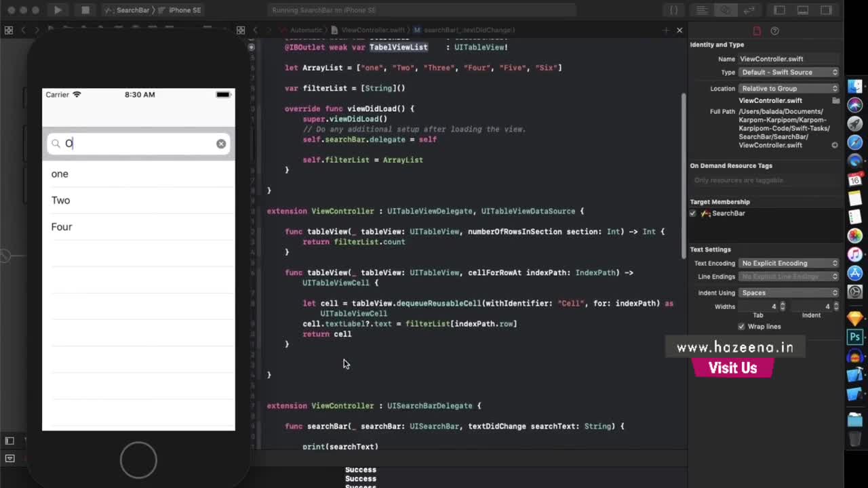Select the 'one' row in simulator table
Viewport: 868px width, 488px height.
pos(138,174)
